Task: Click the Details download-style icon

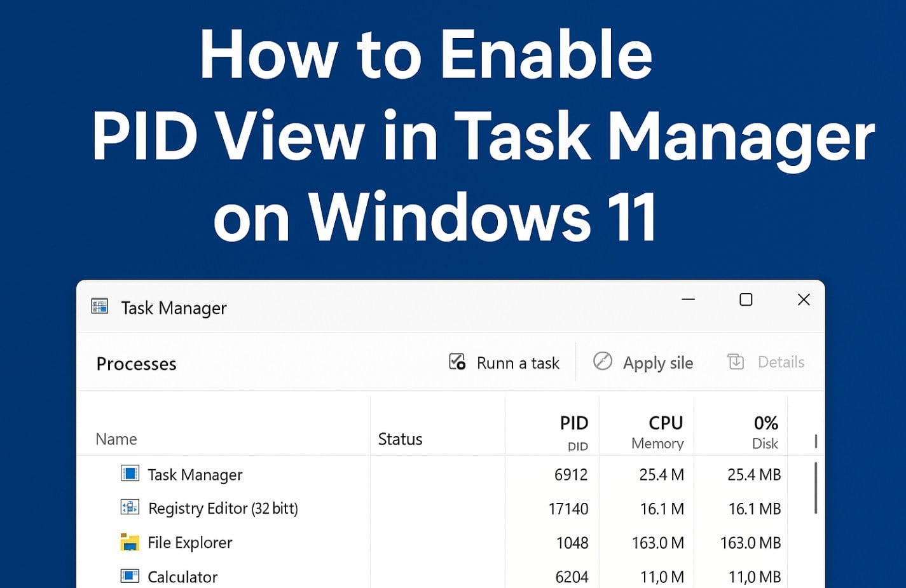Action: click(736, 362)
